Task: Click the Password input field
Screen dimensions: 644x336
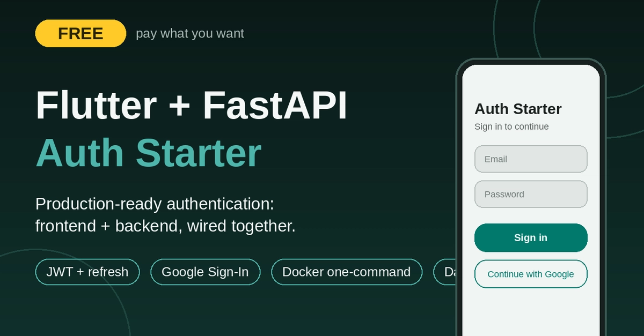Action: pyautogui.click(x=531, y=194)
